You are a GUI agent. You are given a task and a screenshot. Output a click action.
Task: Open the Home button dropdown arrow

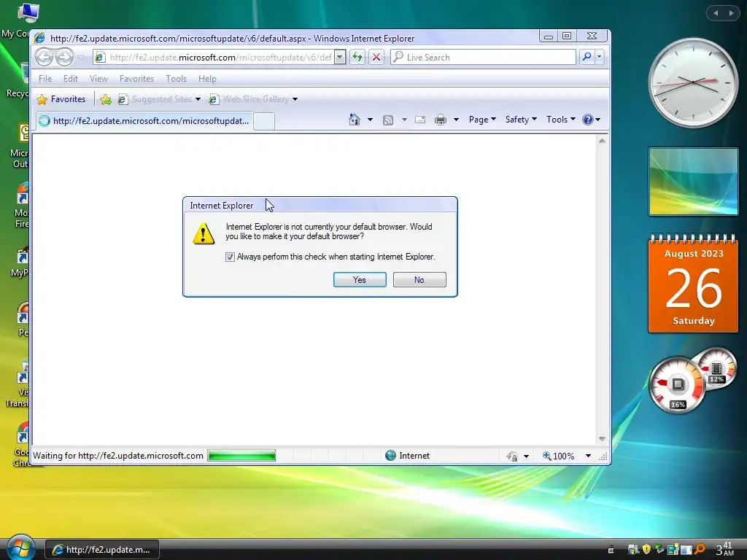pos(370,120)
